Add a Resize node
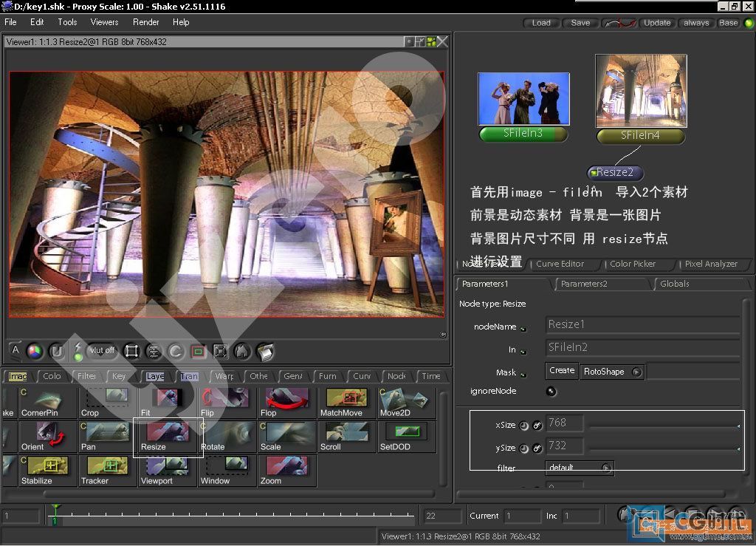Screen dimensions: 756x546 [x=167, y=437]
